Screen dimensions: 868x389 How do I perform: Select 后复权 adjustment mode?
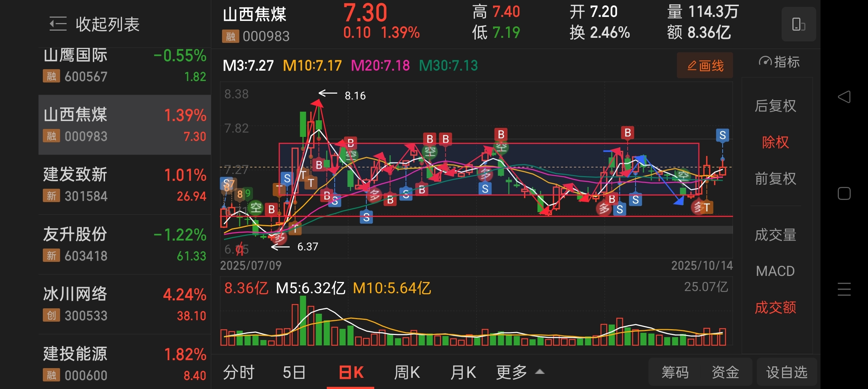coord(775,106)
